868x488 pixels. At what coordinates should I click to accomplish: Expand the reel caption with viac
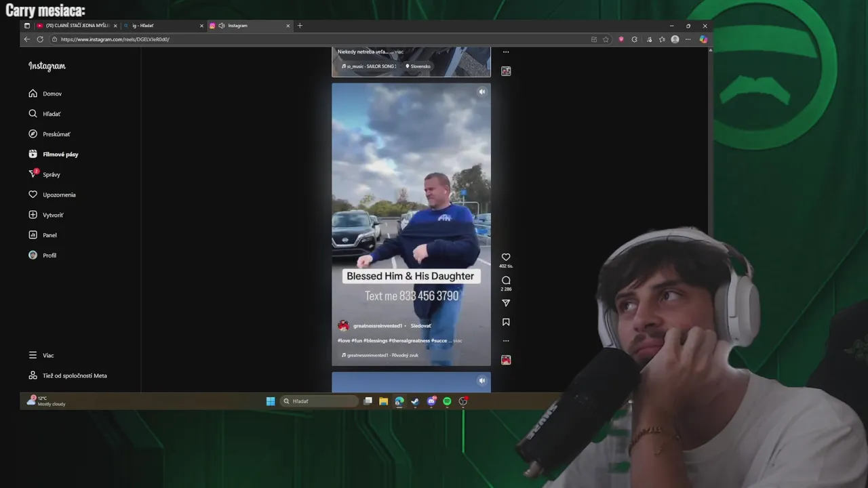tap(458, 340)
